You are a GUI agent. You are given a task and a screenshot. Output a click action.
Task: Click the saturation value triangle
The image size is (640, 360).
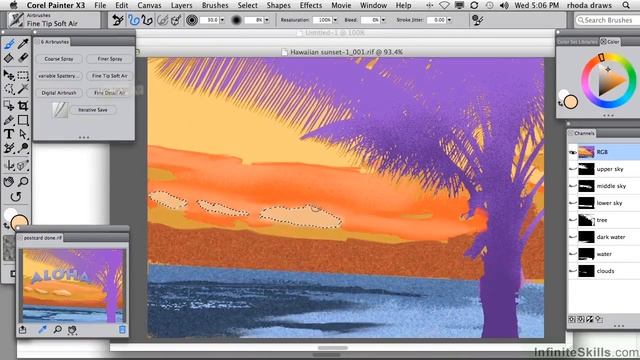(610, 81)
